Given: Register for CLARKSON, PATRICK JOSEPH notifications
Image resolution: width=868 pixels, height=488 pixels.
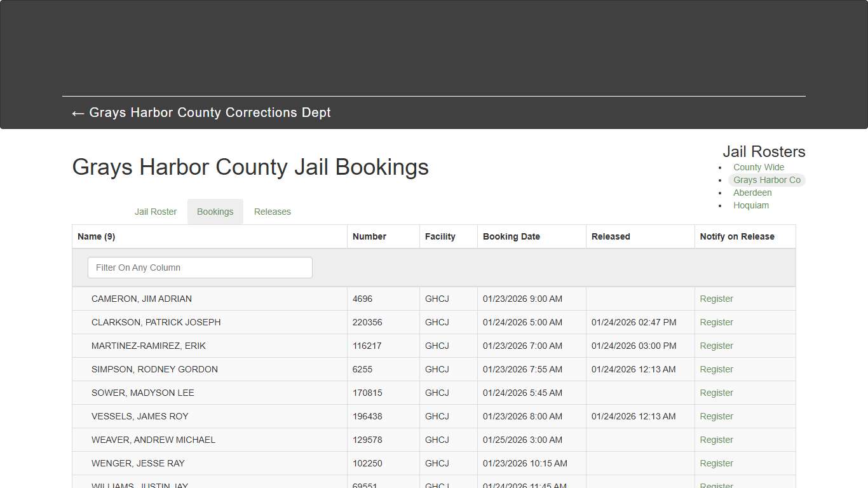Looking at the screenshot, I should pyautogui.click(x=716, y=322).
